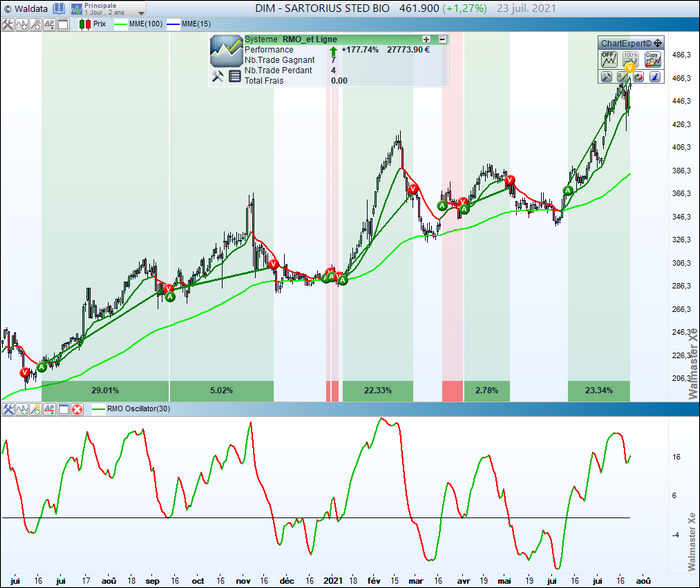
Task: Collapse the Systeme panel with minus button
Action: tap(442, 39)
